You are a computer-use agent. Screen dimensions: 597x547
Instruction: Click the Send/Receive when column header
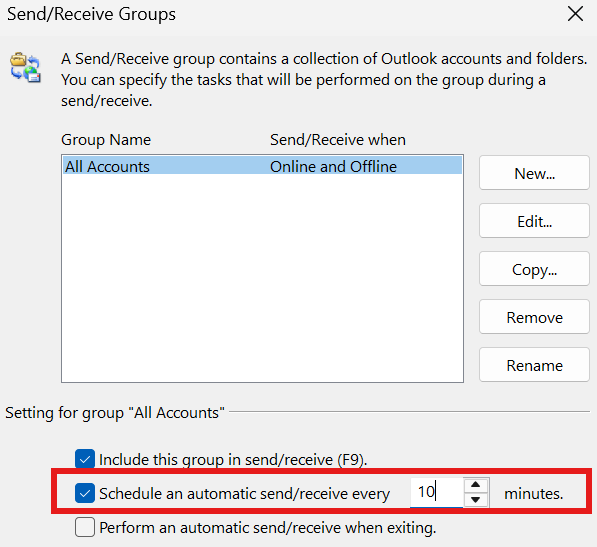pos(338,140)
